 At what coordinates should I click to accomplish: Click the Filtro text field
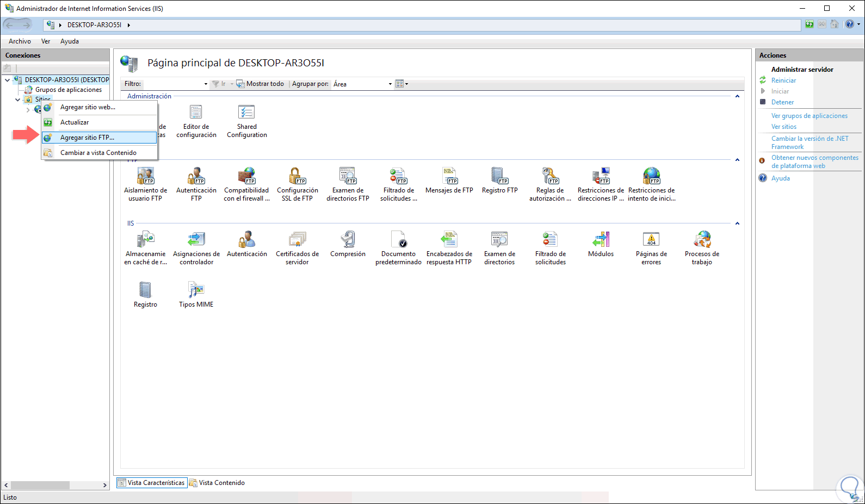tap(174, 84)
